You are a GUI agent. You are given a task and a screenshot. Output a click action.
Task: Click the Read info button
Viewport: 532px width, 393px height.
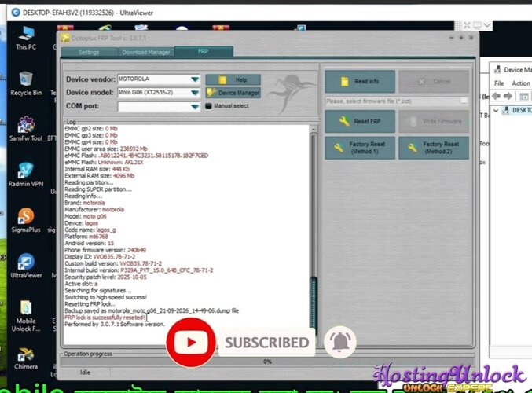click(360, 82)
